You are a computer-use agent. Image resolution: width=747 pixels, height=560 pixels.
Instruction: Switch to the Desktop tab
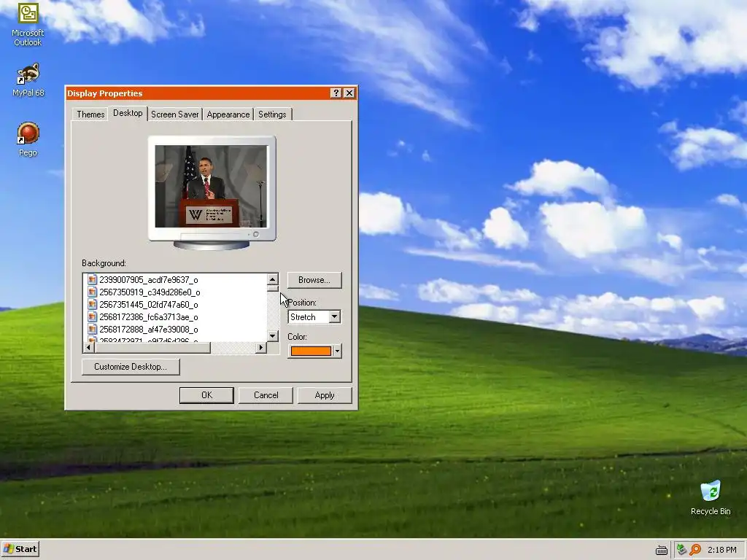(x=128, y=113)
